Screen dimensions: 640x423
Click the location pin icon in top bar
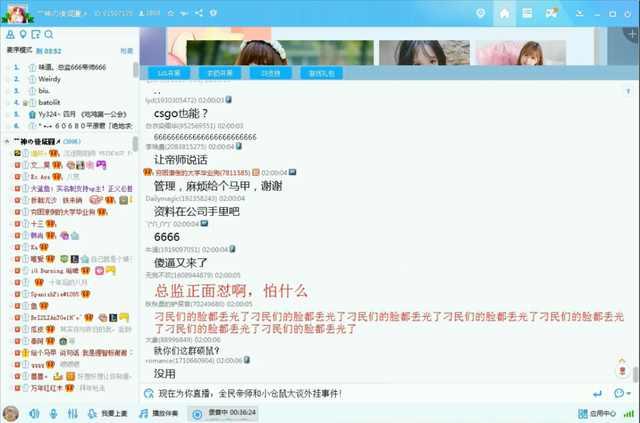(x=481, y=13)
